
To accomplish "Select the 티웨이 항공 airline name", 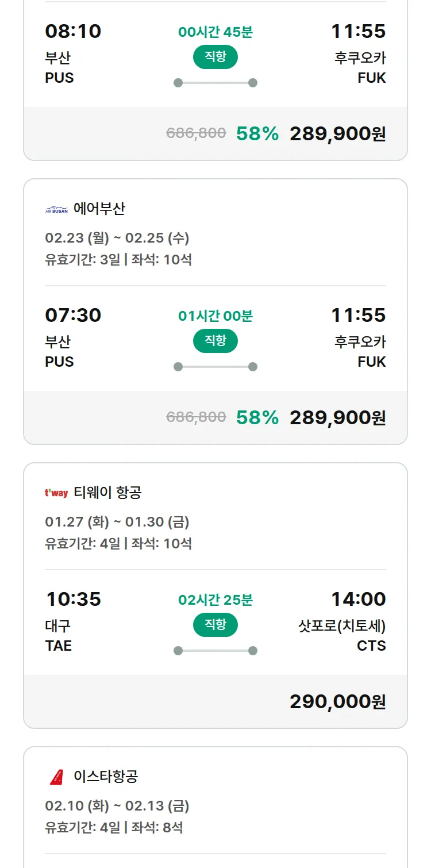I will pos(107,493).
